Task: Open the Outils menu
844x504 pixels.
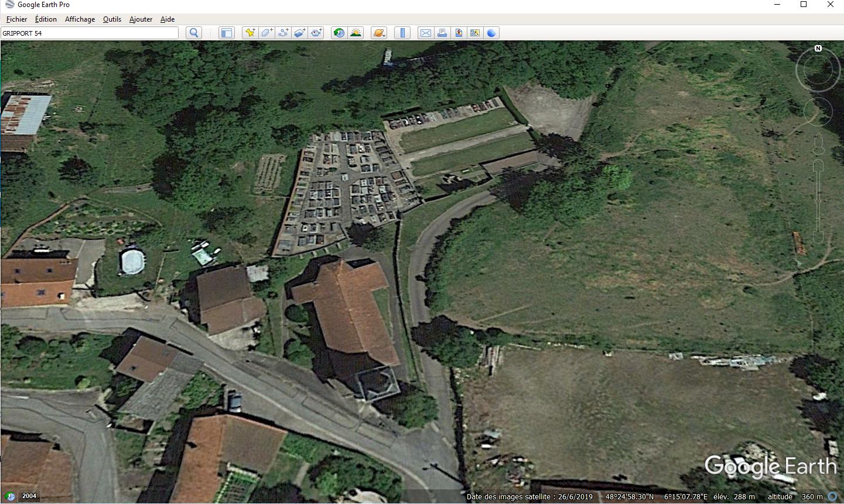Action: (112, 19)
